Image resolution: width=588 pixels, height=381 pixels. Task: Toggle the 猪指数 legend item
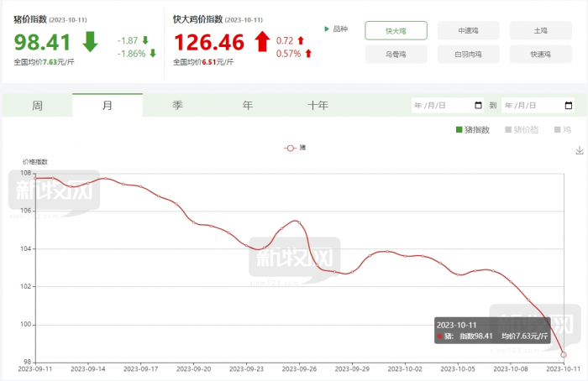[473, 129]
